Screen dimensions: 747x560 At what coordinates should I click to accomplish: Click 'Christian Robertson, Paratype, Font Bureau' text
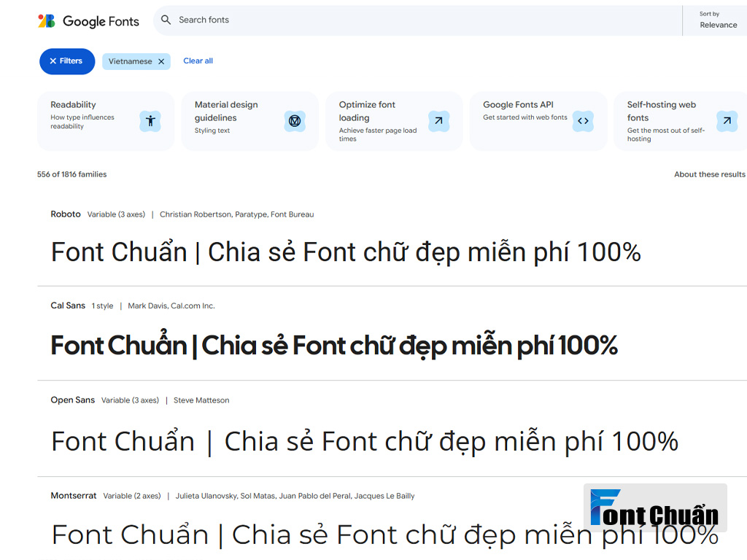(237, 214)
